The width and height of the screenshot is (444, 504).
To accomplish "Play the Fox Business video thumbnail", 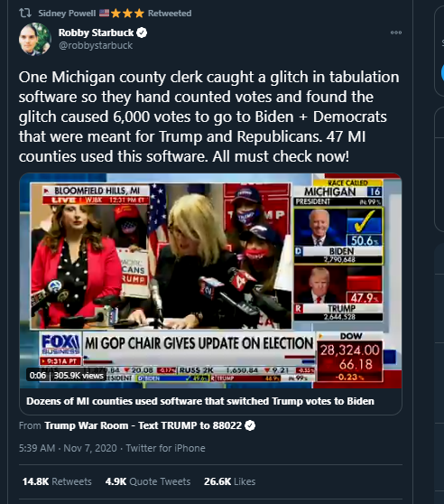I will (210, 281).
